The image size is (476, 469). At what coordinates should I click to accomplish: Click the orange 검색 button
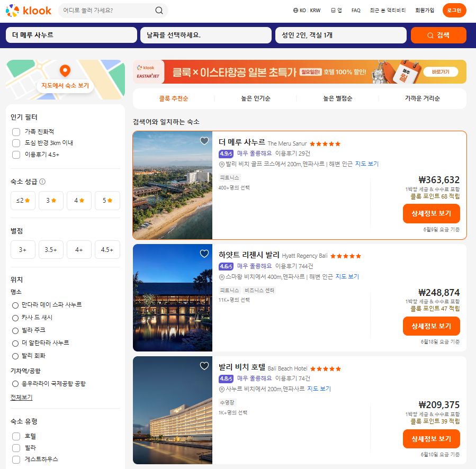[x=438, y=35]
